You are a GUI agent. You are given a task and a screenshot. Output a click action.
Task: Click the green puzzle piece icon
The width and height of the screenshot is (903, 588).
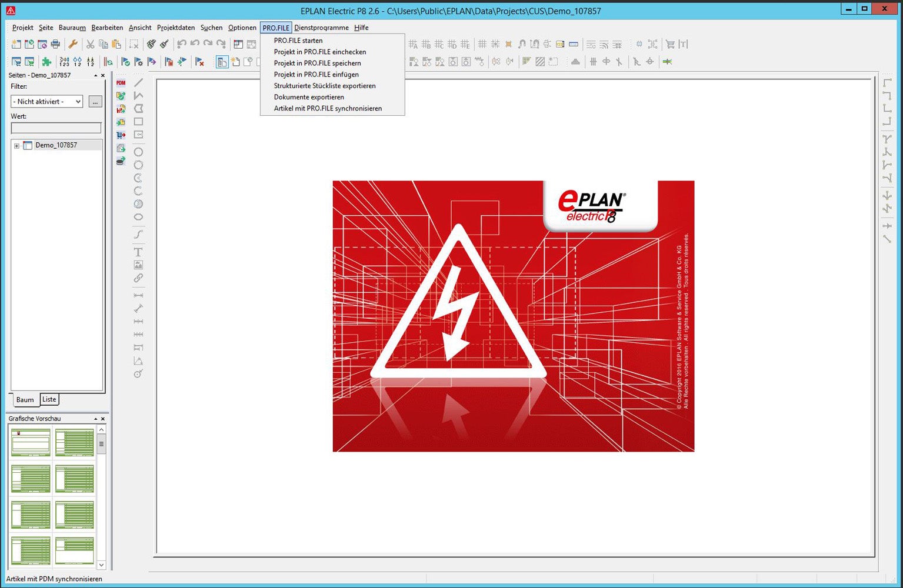(46, 62)
